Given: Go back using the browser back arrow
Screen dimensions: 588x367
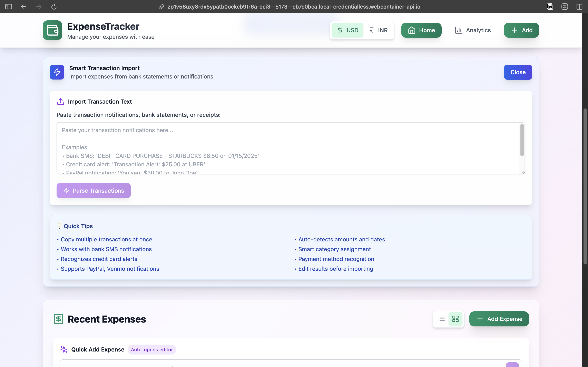Looking at the screenshot, I should [x=23, y=7].
